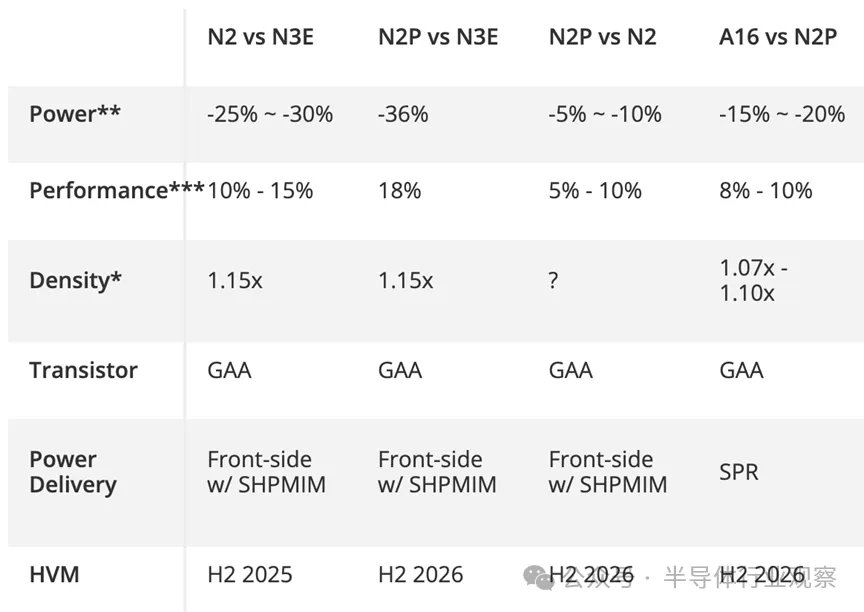Click the 18% performance value cell
Image resolution: width=864 pixels, height=612 pixels.
tap(399, 190)
